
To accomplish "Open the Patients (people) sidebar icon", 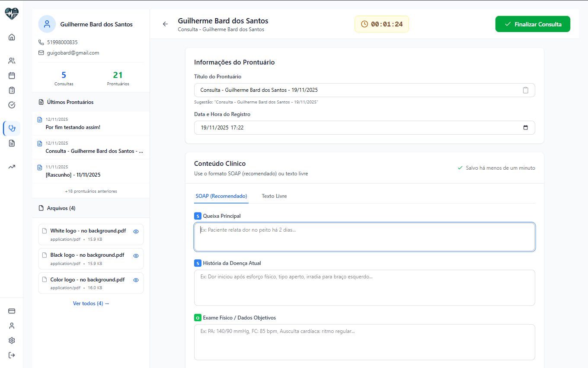I will (x=12, y=61).
